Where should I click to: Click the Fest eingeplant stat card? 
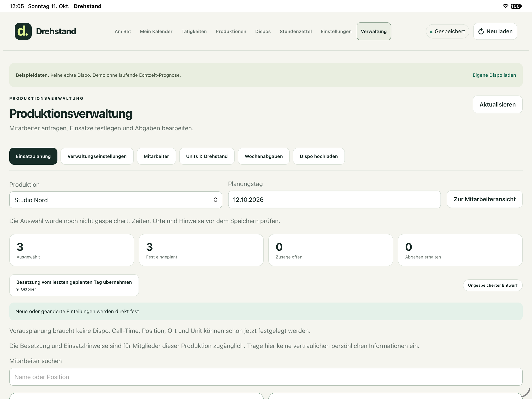tap(201, 250)
